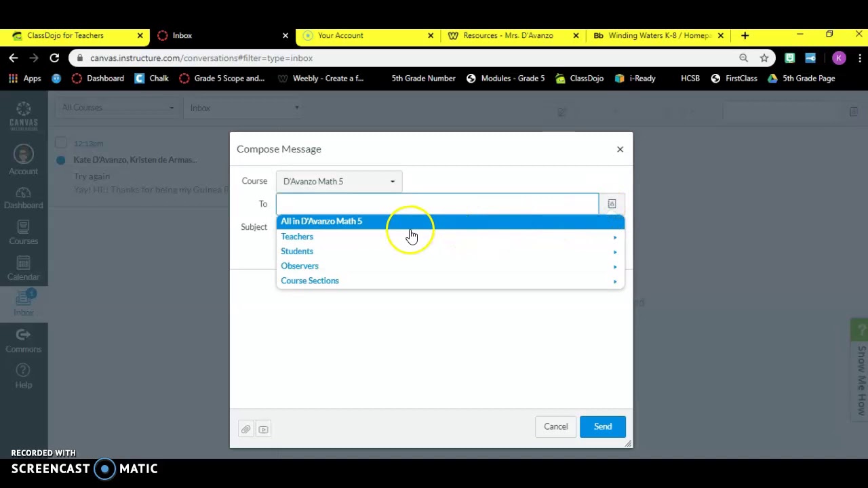Click the Send button

[603, 426]
